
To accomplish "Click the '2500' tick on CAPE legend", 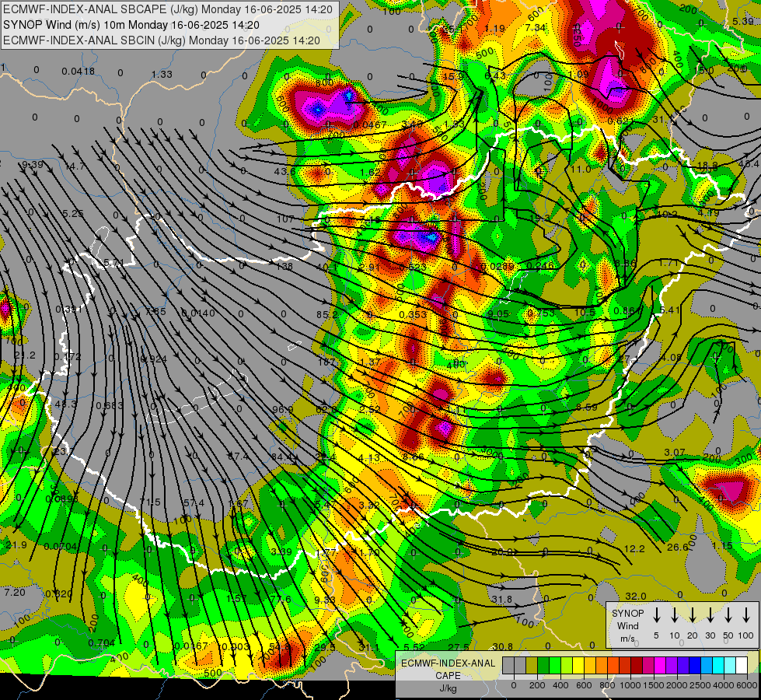I will point(700,685).
